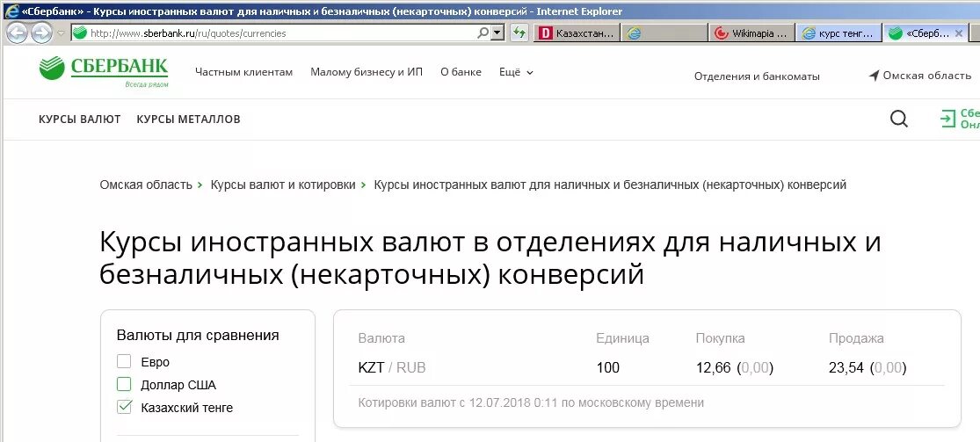Click the Сбербанк logo
This screenshot has height=442, width=980.
coord(104,71)
